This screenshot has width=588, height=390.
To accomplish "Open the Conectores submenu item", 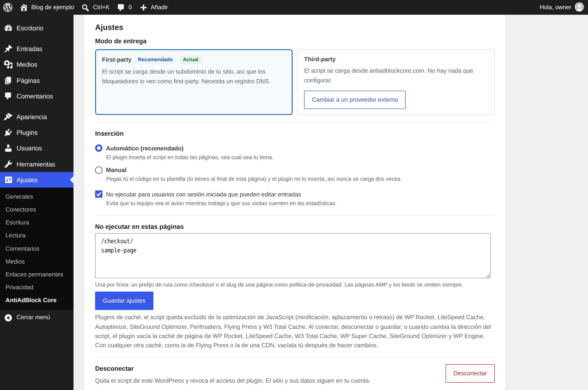I will [x=21, y=209].
